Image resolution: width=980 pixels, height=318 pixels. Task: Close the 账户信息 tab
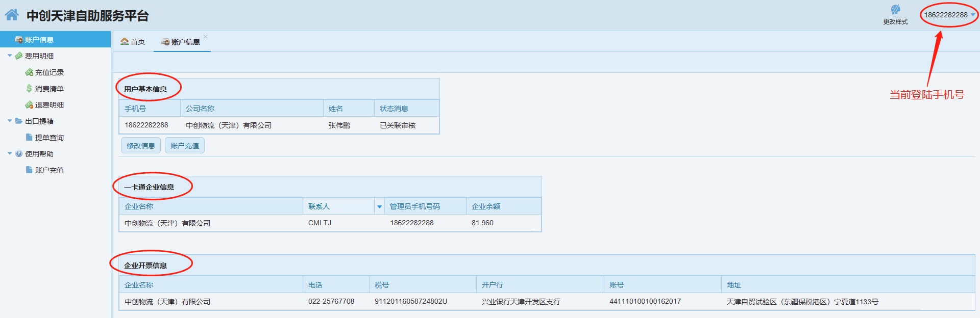[206, 37]
